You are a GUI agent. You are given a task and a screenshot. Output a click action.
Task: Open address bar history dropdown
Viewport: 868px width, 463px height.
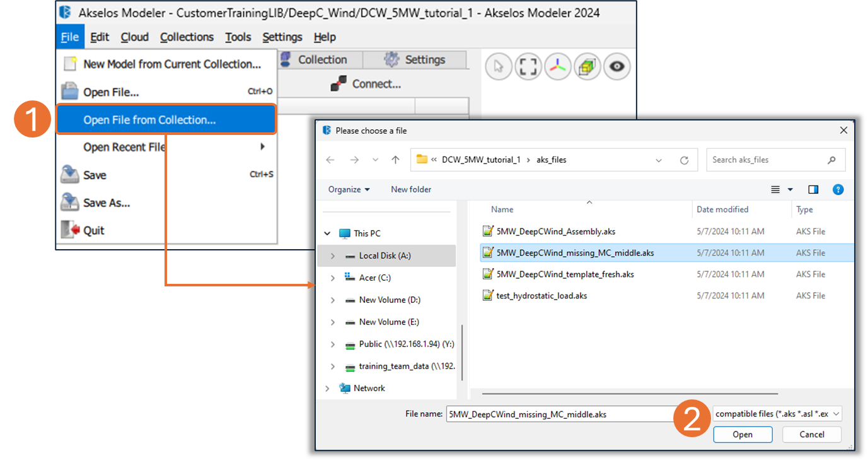[659, 160]
